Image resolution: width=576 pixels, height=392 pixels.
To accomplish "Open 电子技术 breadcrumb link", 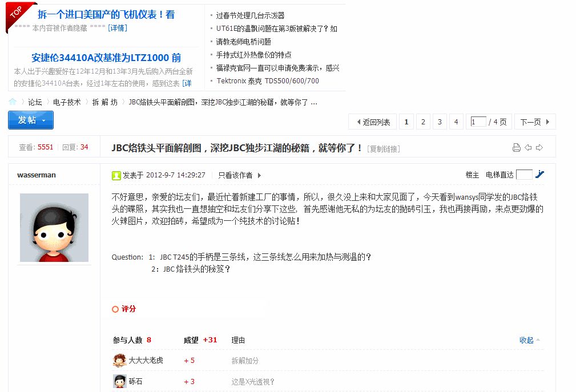I will pos(66,102).
